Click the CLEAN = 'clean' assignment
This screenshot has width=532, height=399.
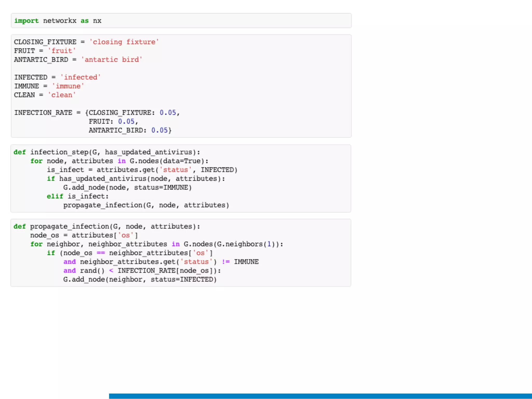45,95
